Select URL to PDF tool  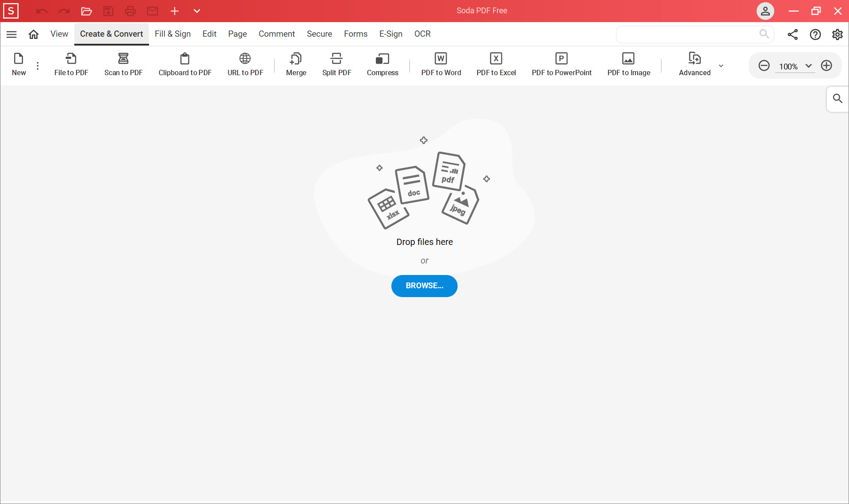tap(245, 65)
